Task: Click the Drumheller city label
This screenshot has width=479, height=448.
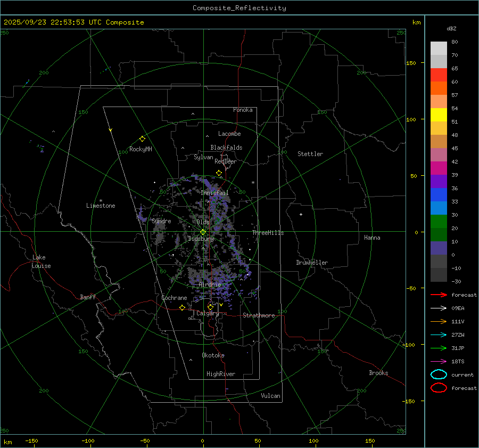Action: [x=312, y=263]
